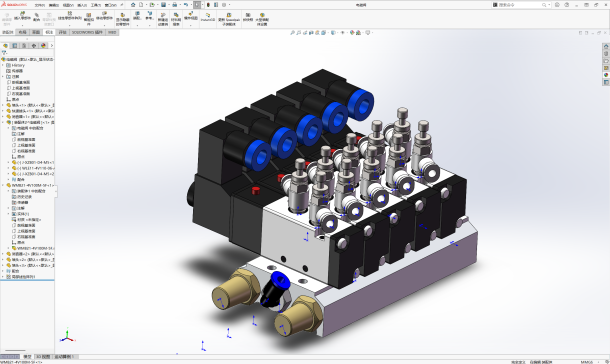Switch to the 布局 (Layout) ribbon tab
The width and height of the screenshot is (610, 364).
[x=23, y=32]
